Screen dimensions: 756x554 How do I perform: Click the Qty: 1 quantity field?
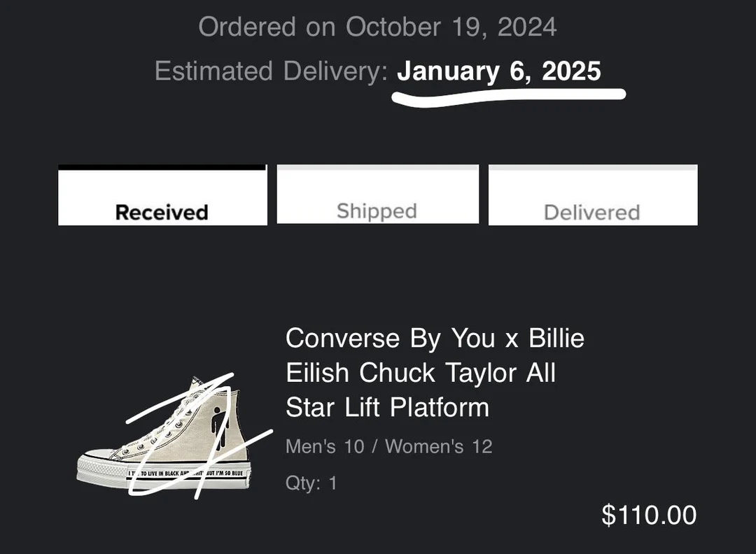[310, 482]
